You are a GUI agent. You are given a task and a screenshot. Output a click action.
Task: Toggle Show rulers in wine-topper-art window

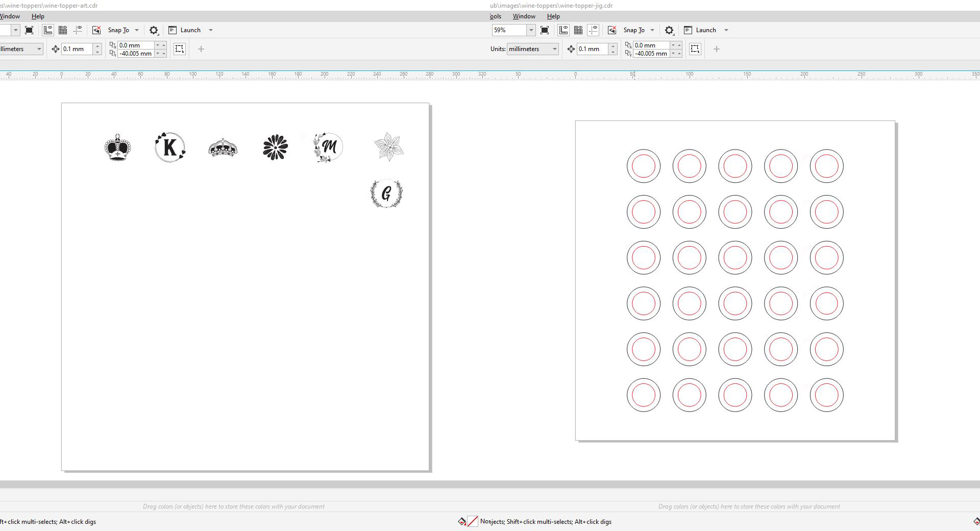pyautogui.click(x=48, y=30)
